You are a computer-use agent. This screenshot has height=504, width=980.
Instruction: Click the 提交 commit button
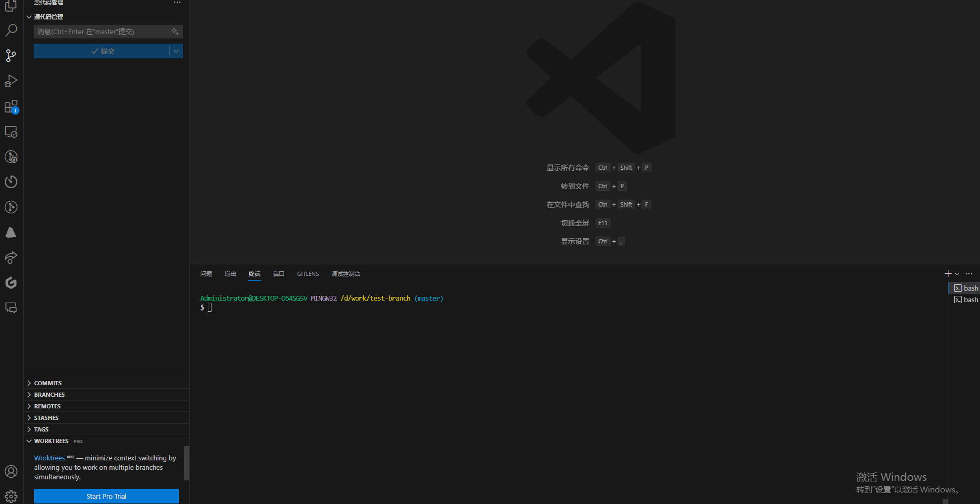[103, 51]
